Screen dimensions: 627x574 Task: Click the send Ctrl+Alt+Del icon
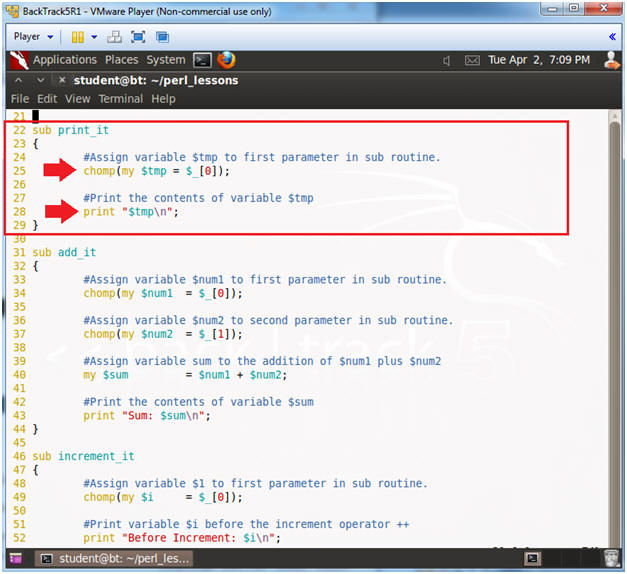coord(114,37)
